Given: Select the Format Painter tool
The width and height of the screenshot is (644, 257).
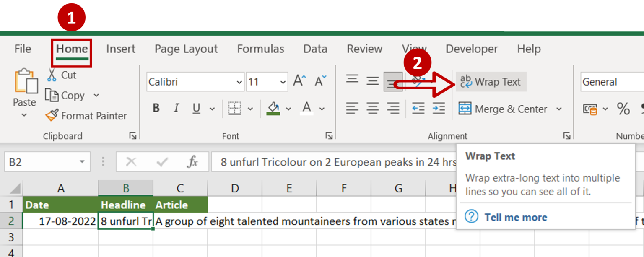Looking at the screenshot, I should click(86, 116).
